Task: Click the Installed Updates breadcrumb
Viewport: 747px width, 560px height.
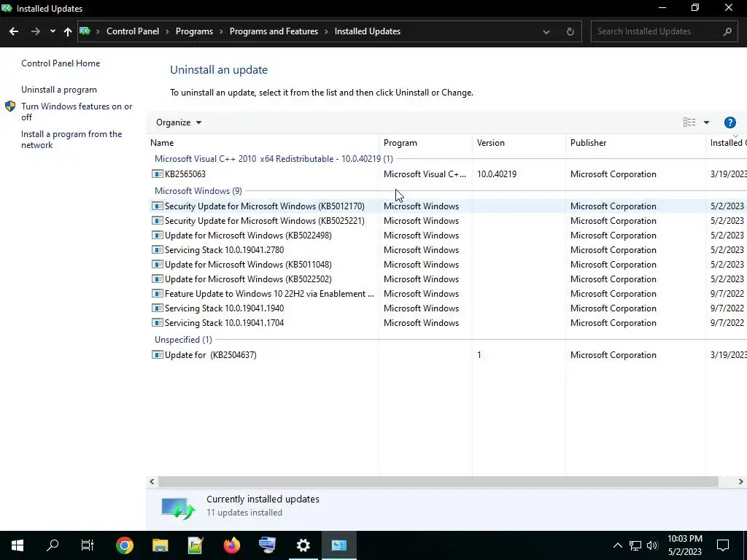Action: coord(368,31)
